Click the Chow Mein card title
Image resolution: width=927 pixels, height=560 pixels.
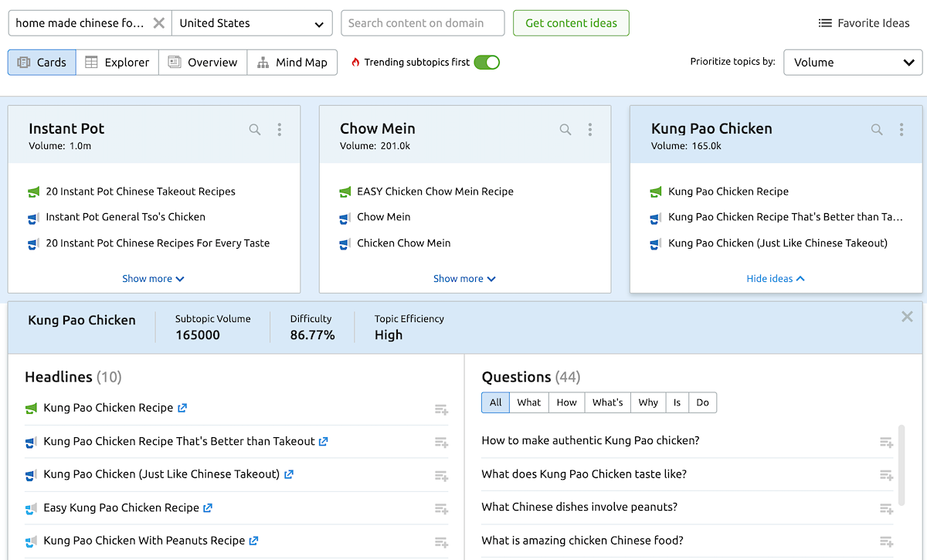[x=378, y=129]
